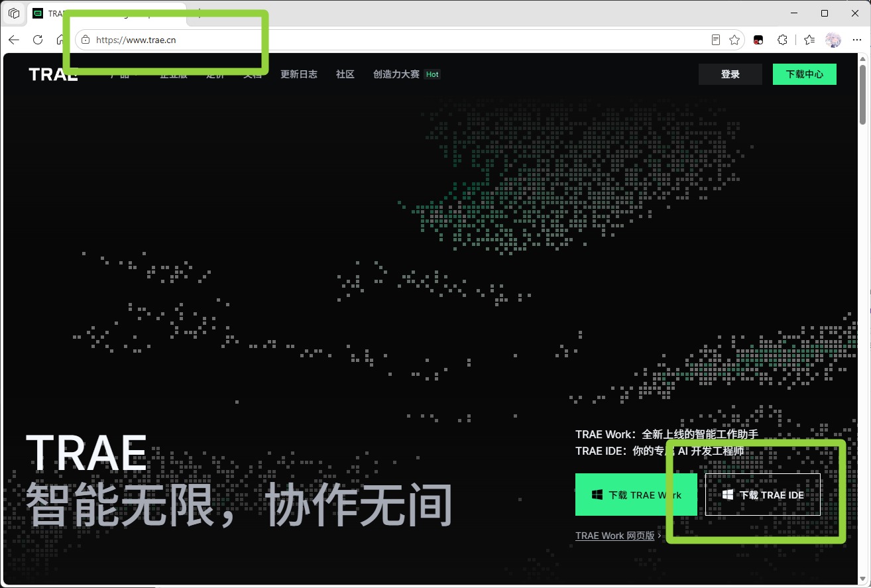Click the green 下载中心 button
871x588 pixels.
point(805,74)
